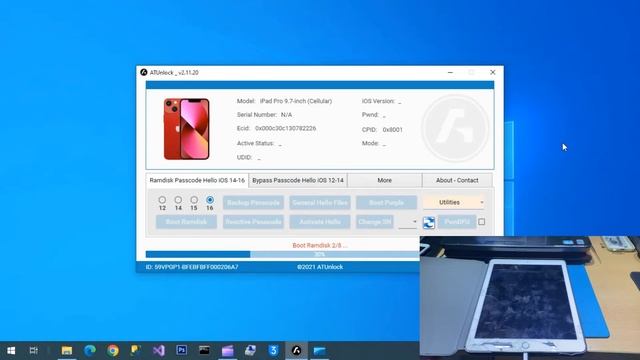Click the PwndFU button
640x360 pixels.
(457, 222)
